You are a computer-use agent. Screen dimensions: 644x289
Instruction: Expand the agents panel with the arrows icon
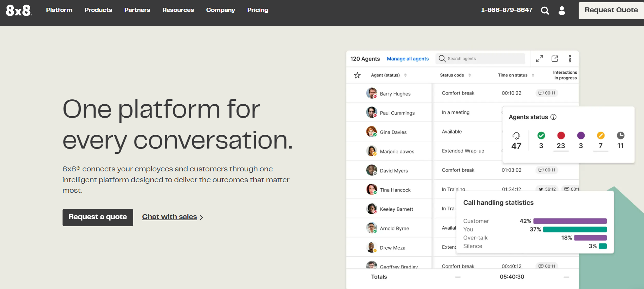coord(540,59)
